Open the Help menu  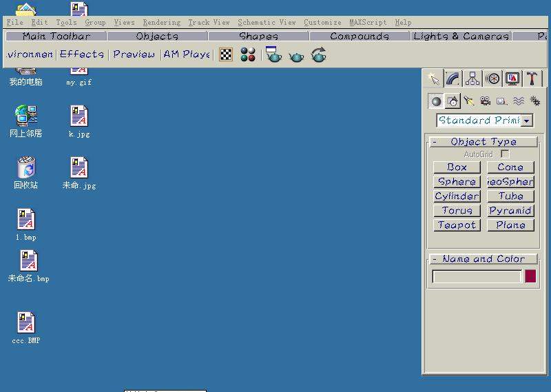[x=403, y=23]
